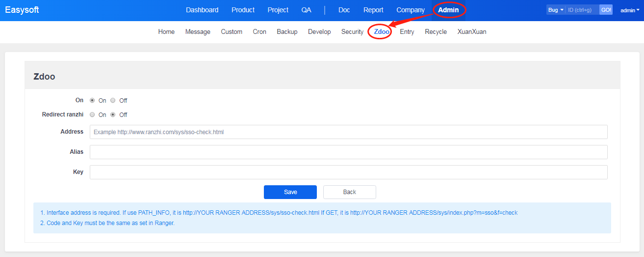Open the Dashboard menu
The height and width of the screenshot is (257, 644).
(x=202, y=10)
